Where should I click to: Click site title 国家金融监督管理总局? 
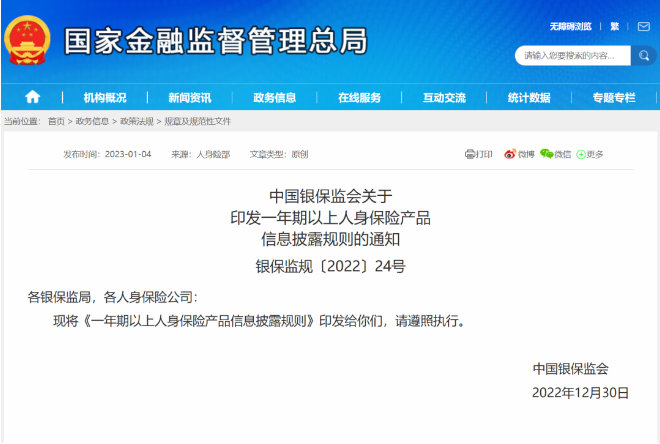pos(216,41)
